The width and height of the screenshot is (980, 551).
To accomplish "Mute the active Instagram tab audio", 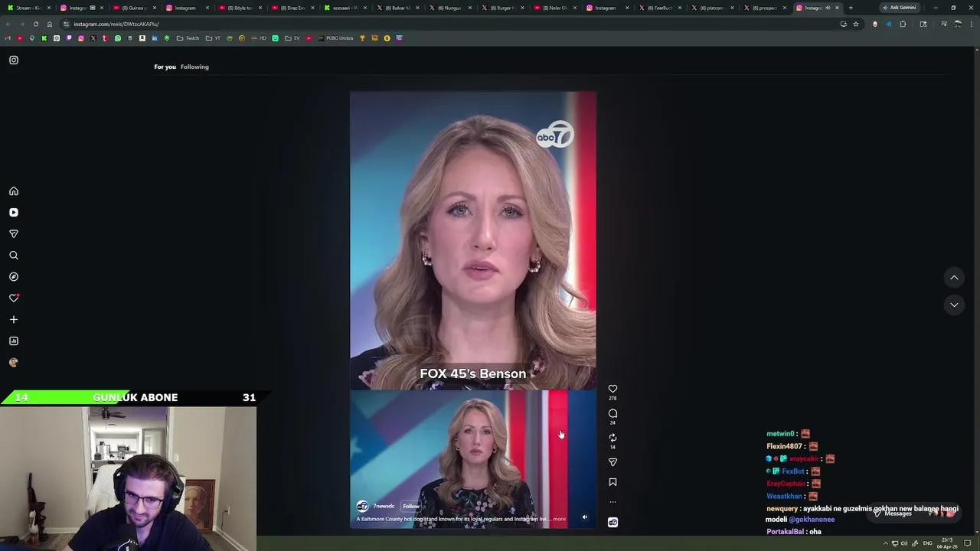I will coord(828,8).
